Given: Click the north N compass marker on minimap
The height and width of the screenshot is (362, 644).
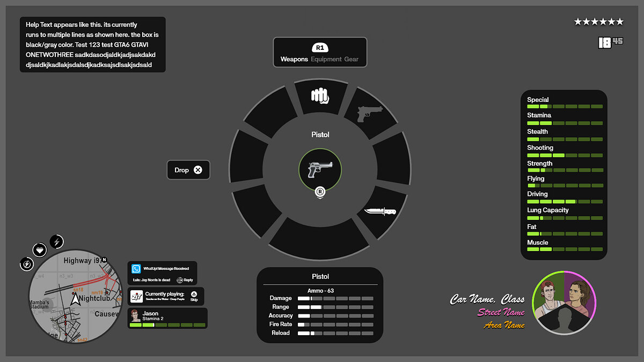Looking at the screenshot, I should [104, 260].
